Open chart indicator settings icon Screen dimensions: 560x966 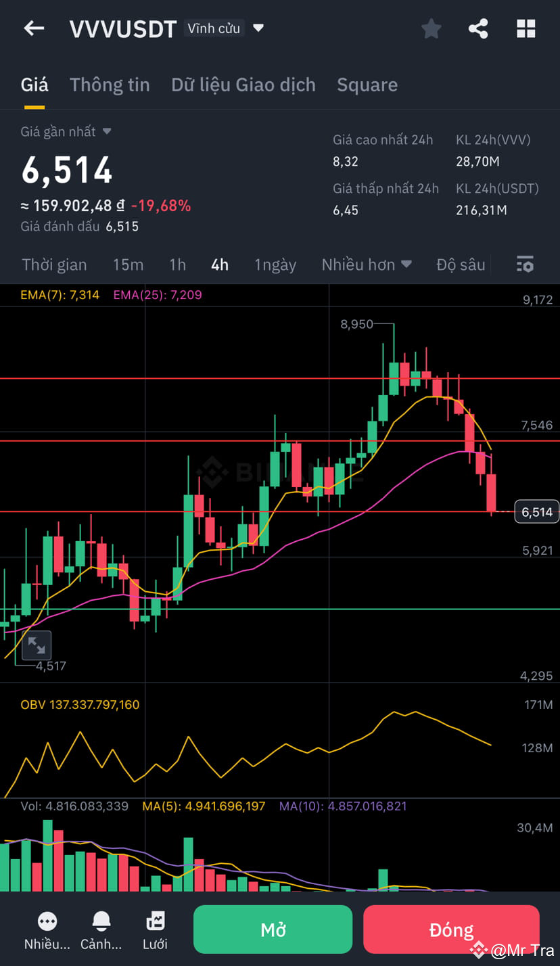pos(525,264)
